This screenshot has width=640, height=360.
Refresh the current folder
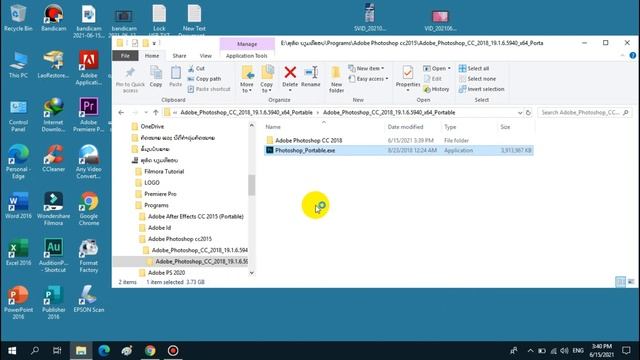tap(528, 113)
